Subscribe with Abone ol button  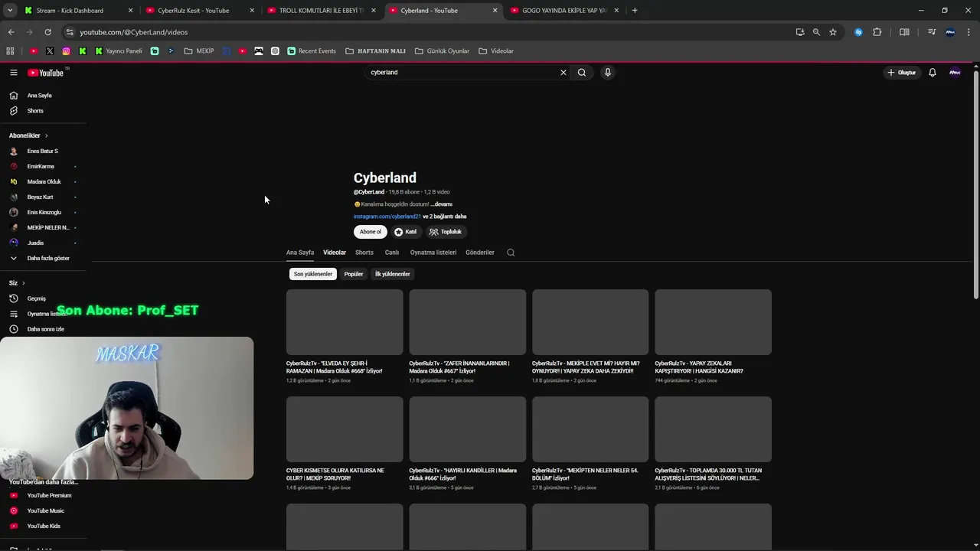[371, 232]
